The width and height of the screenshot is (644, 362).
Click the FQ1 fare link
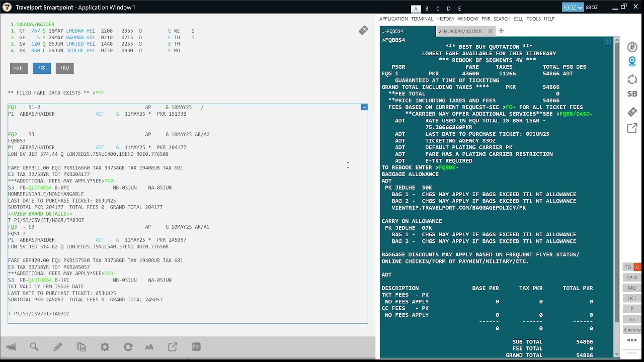[13, 107]
